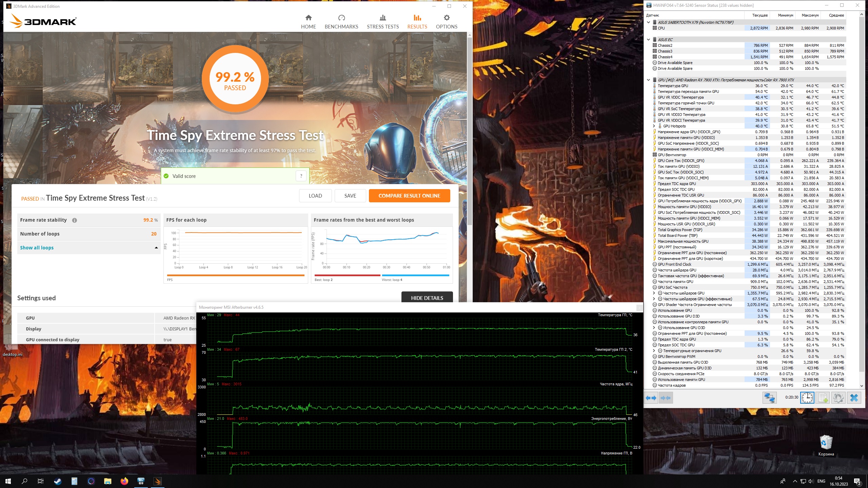Open the BENCHMARKS tab in 3DMark
Screen dimensions: 868x488
(x=341, y=22)
